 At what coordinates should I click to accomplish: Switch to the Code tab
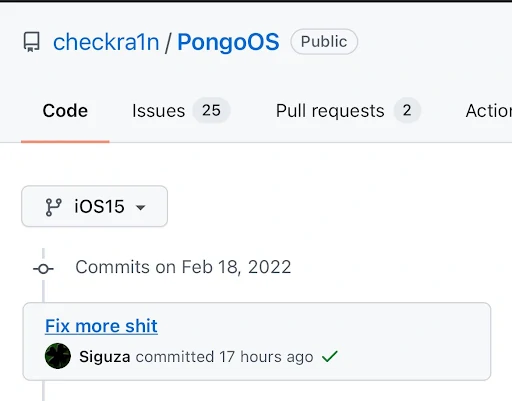tap(65, 111)
